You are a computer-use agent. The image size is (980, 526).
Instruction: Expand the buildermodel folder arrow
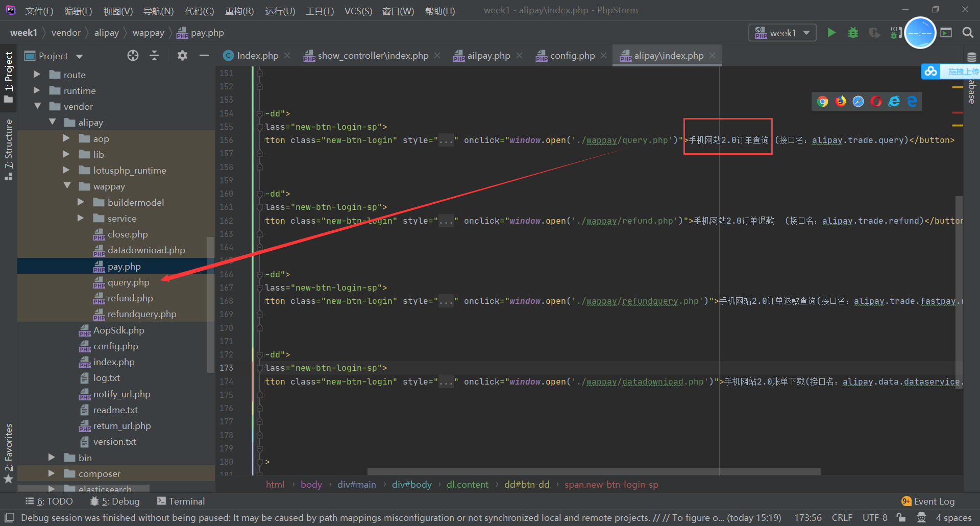click(x=81, y=202)
